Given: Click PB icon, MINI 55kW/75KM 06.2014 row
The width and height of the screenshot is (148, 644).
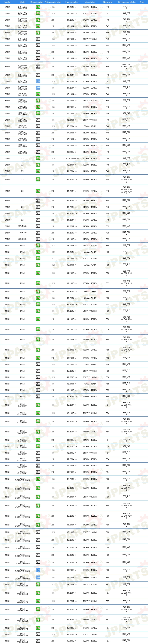Looking at the screenshot, I should click(38, 265).
